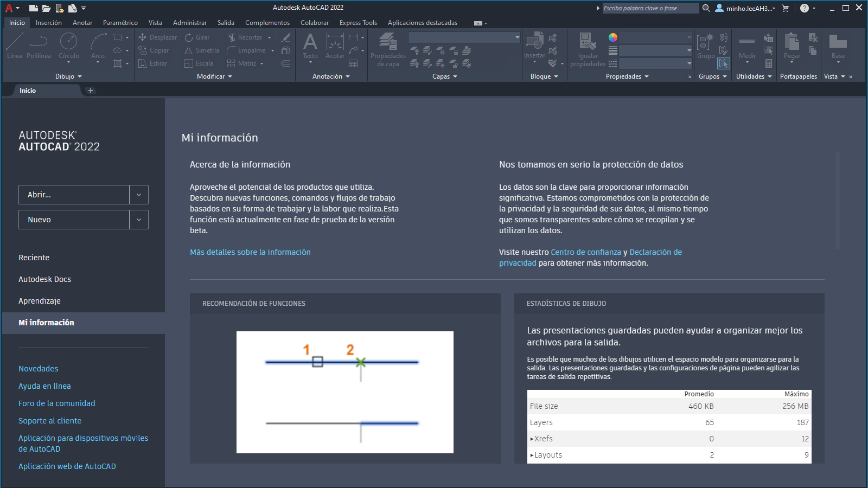
Task: Open the Novedades link
Action: pos(38,369)
